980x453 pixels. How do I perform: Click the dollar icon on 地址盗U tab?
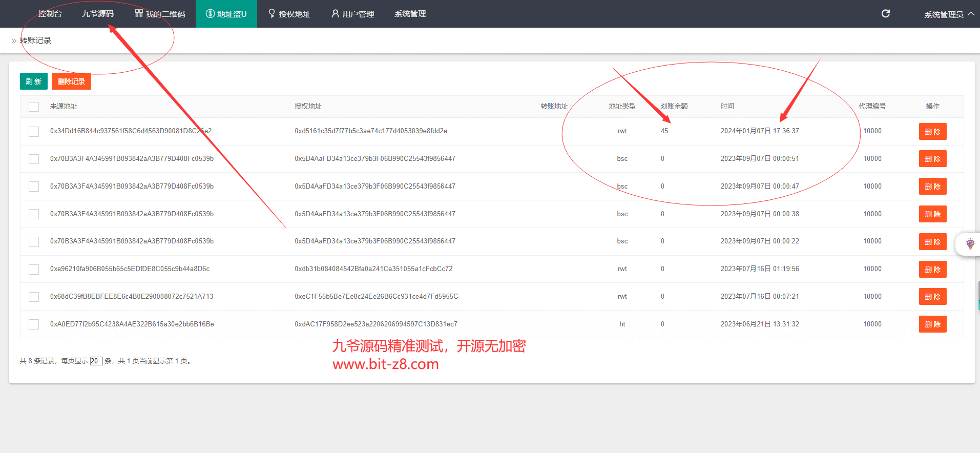point(210,14)
